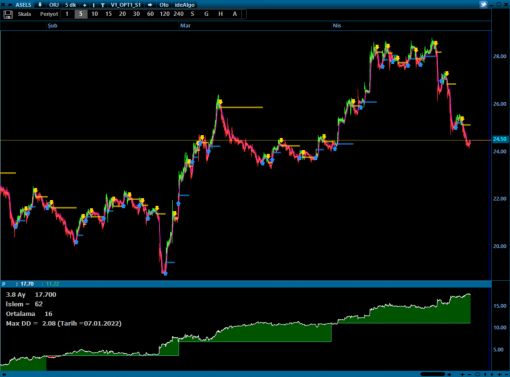
Task: Open the Oto menu item
Action: click(164, 5)
